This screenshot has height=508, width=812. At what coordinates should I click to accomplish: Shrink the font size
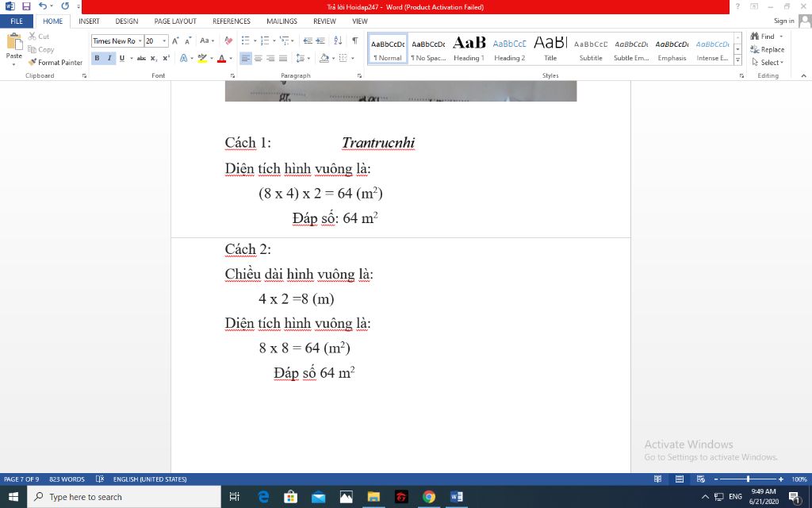pos(188,40)
